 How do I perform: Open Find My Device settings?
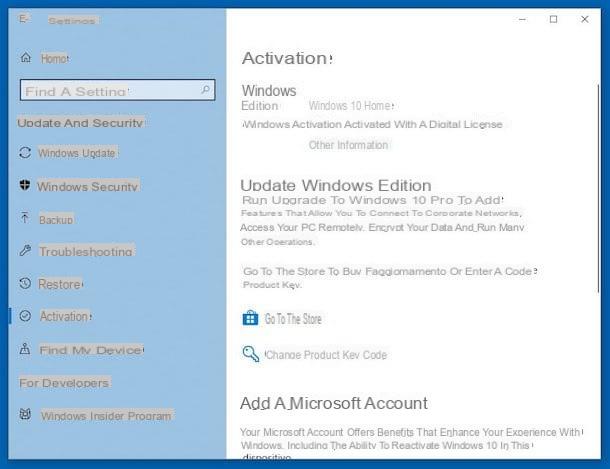click(91, 350)
